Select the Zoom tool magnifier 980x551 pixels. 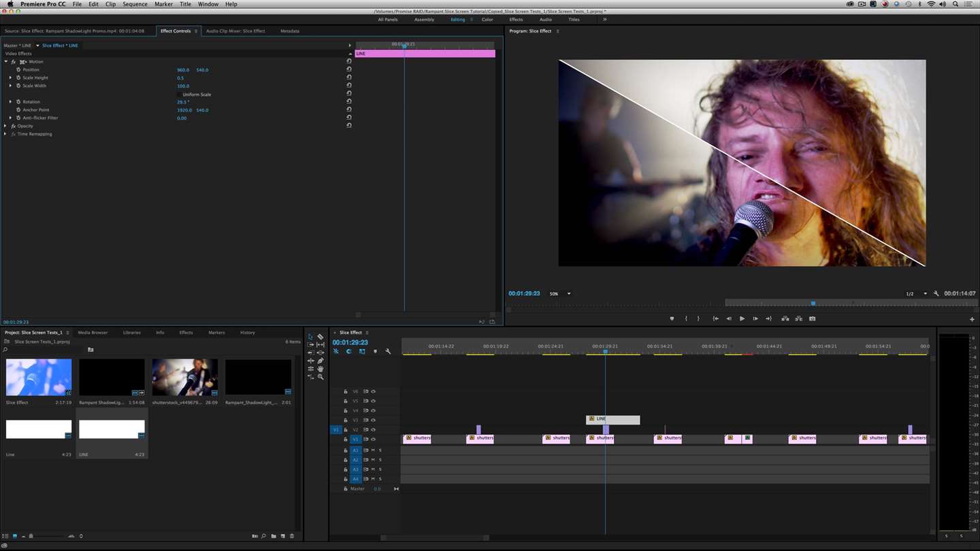coord(321,377)
